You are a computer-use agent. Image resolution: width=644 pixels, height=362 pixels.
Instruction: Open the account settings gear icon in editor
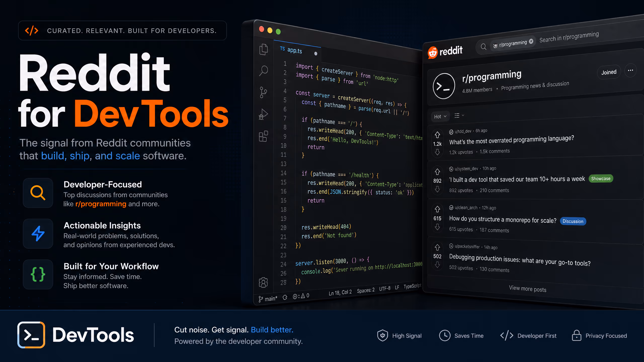click(x=263, y=282)
